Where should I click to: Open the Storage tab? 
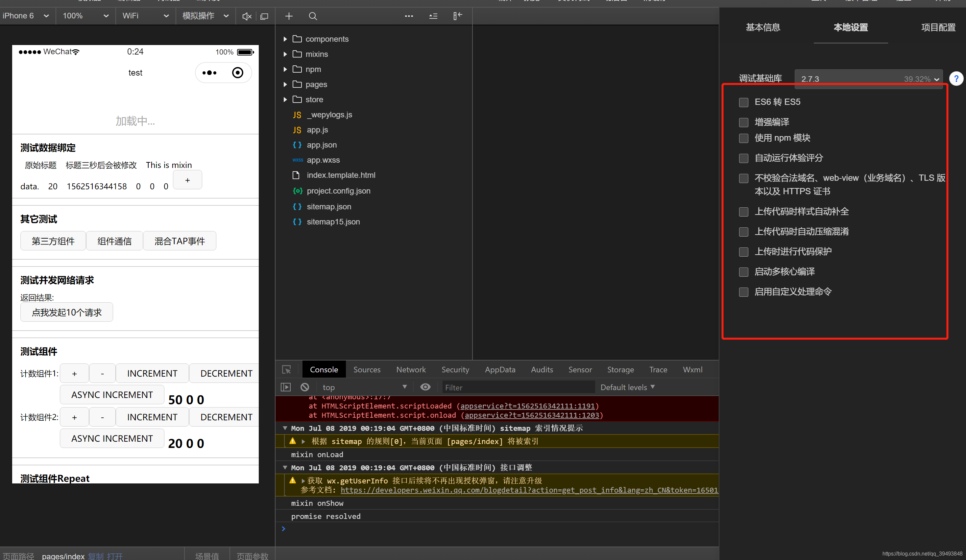[620, 370]
